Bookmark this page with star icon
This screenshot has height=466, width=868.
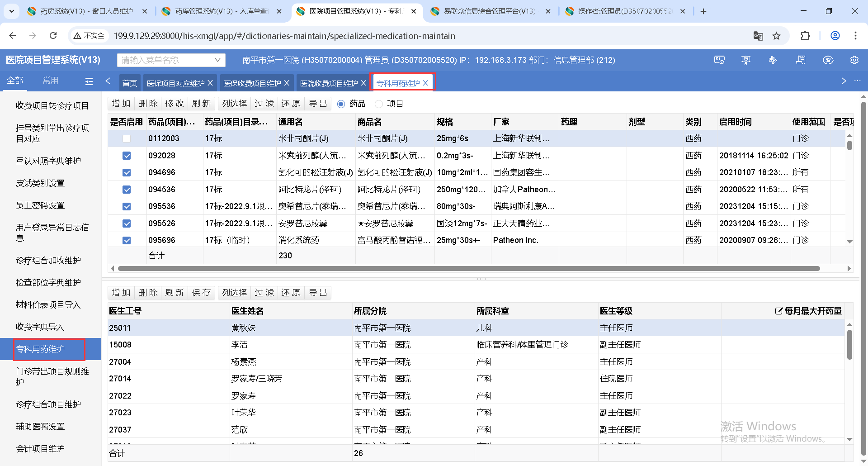point(777,36)
